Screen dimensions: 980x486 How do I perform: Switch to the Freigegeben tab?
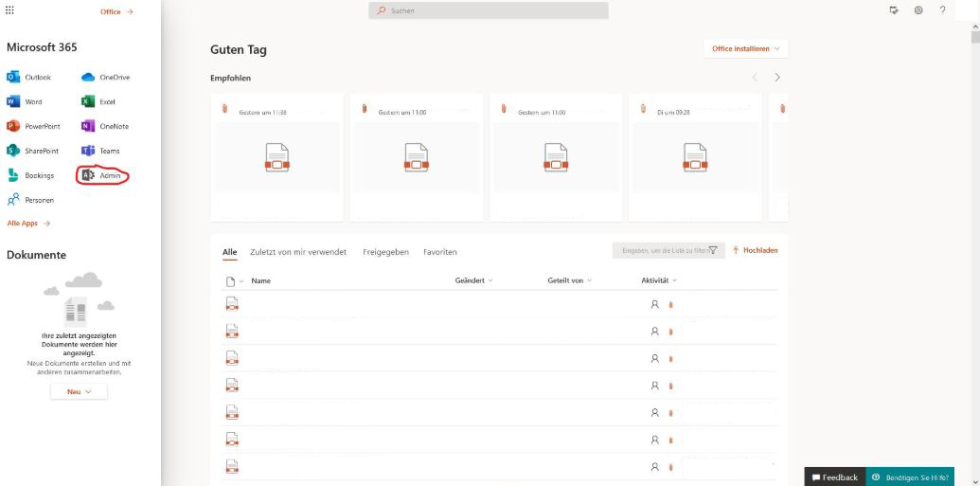(x=385, y=252)
